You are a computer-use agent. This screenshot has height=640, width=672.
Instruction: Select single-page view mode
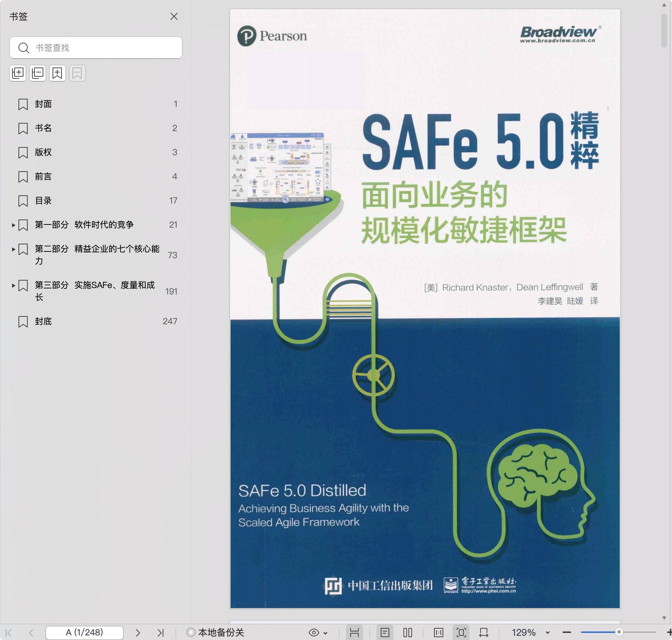385,633
